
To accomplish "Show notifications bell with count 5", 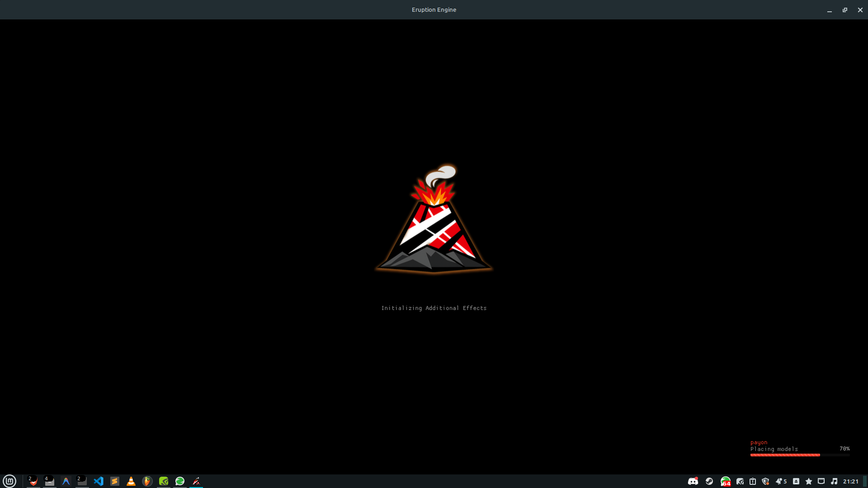I will pyautogui.click(x=781, y=481).
